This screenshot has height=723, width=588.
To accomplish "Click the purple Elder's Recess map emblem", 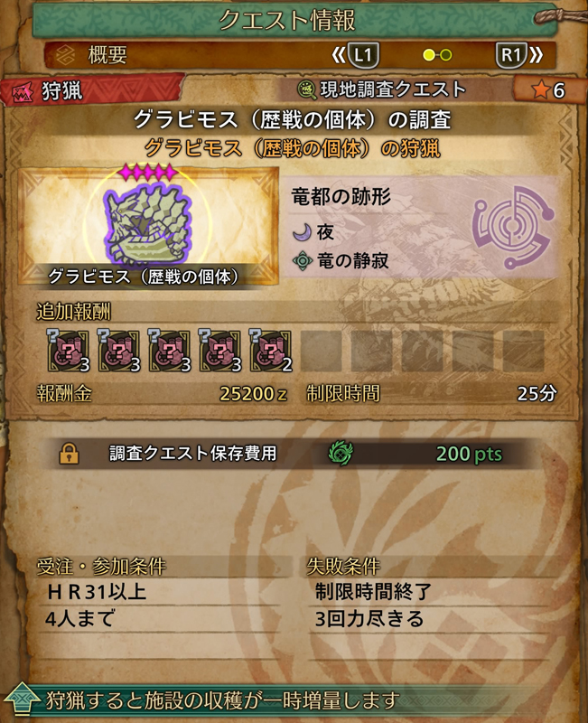I will (512, 228).
